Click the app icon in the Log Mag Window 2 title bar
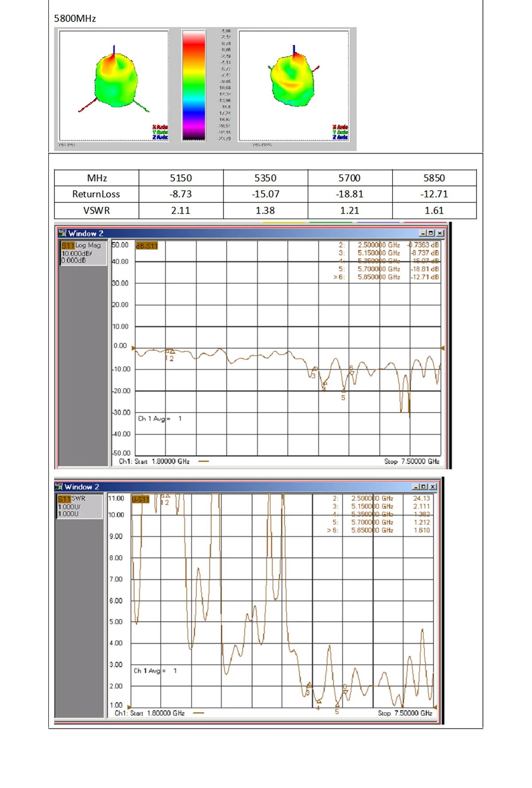This screenshot has height=788, width=532. pos(63,233)
